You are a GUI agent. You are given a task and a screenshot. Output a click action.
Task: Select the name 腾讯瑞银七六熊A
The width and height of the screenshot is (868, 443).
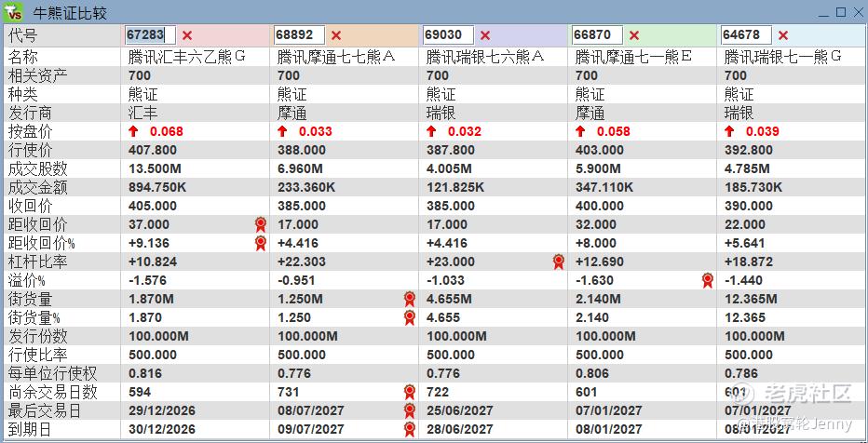(485, 57)
